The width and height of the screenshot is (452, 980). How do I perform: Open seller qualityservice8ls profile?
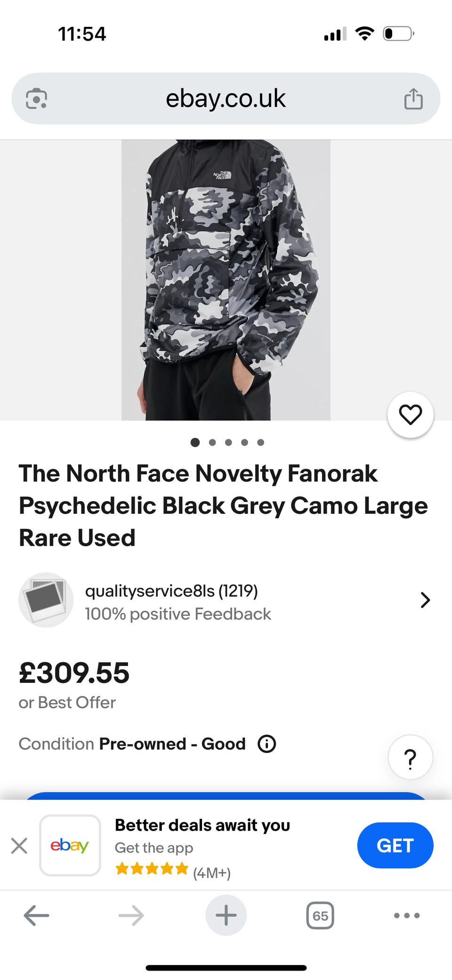[x=171, y=591]
